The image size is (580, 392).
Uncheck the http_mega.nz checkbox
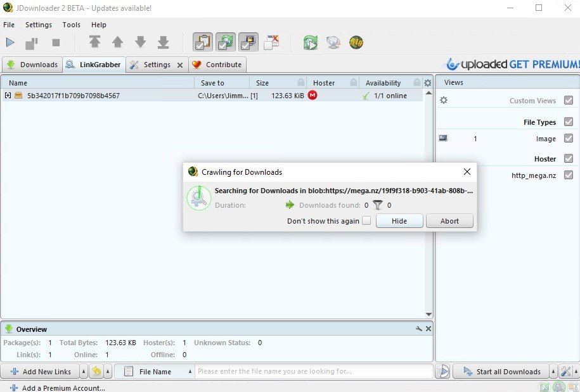pos(569,175)
